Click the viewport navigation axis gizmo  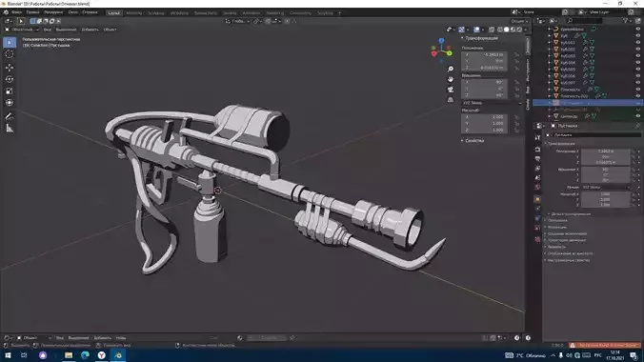pos(441,50)
